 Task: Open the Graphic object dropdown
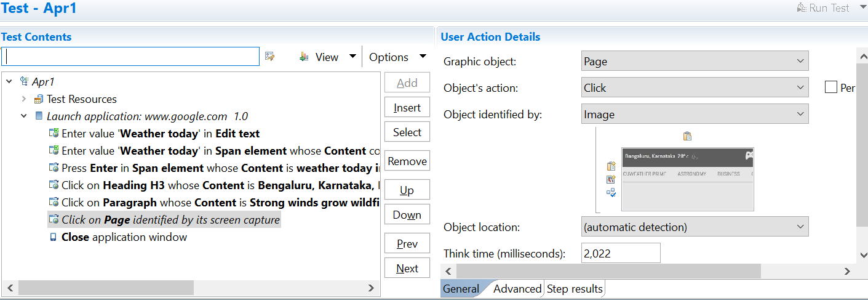695,62
